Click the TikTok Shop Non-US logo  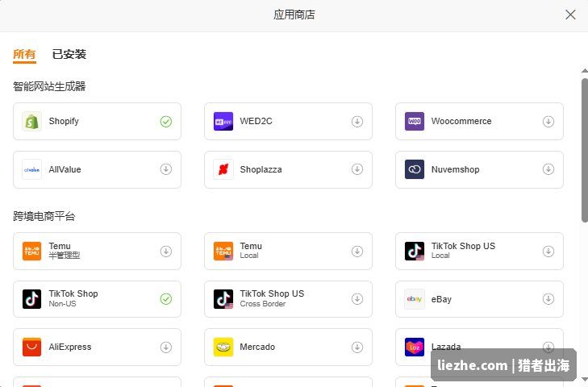pos(32,299)
